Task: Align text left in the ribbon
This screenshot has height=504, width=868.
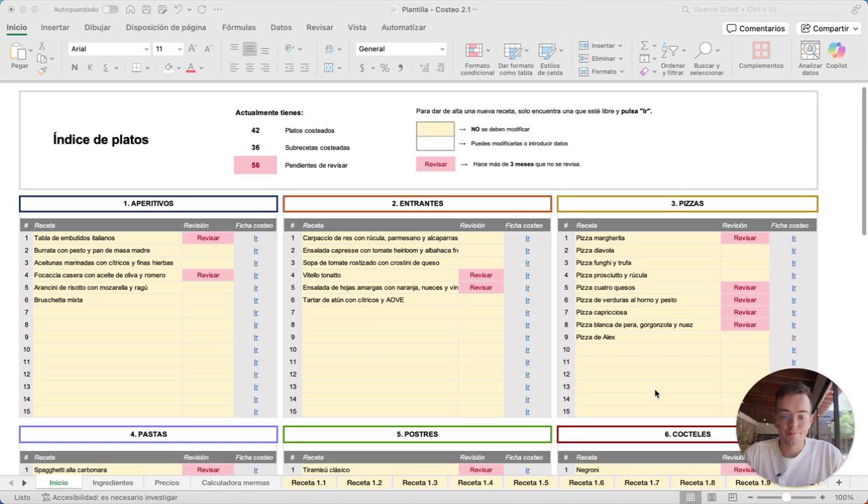Action: pos(234,68)
